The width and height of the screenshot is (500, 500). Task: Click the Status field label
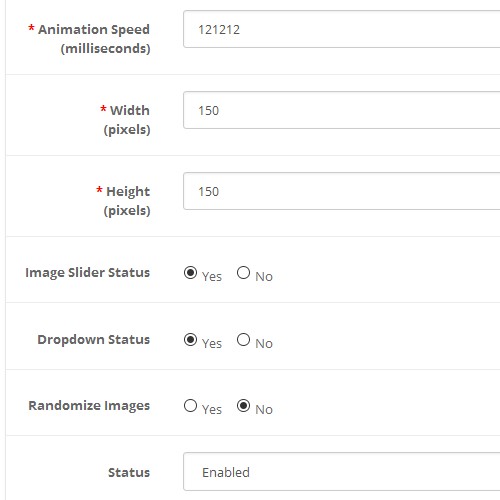tap(129, 472)
